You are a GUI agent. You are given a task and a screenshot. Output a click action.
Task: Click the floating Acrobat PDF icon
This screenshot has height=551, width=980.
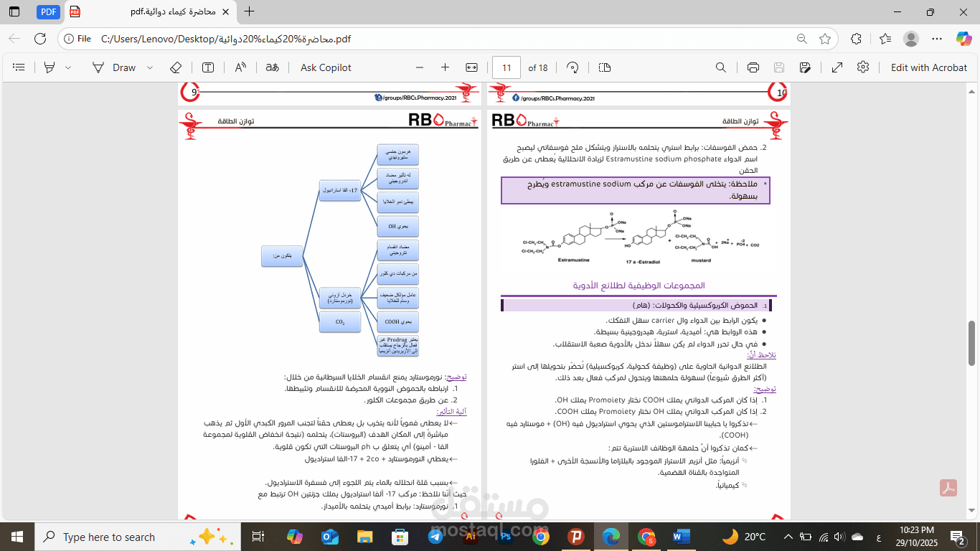click(x=949, y=487)
